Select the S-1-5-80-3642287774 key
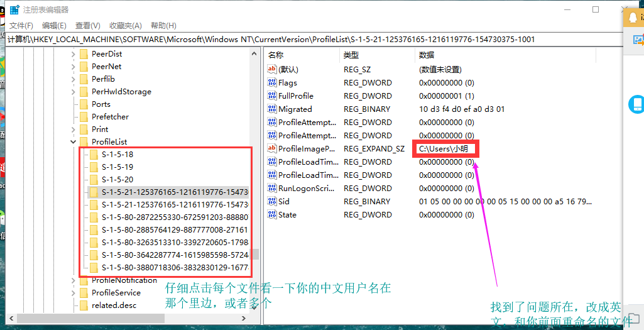This screenshot has height=330, width=644. pos(175,255)
